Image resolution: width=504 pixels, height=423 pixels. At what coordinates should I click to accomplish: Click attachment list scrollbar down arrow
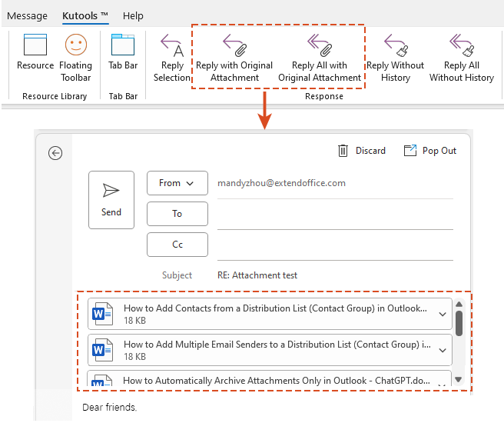tap(459, 379)
